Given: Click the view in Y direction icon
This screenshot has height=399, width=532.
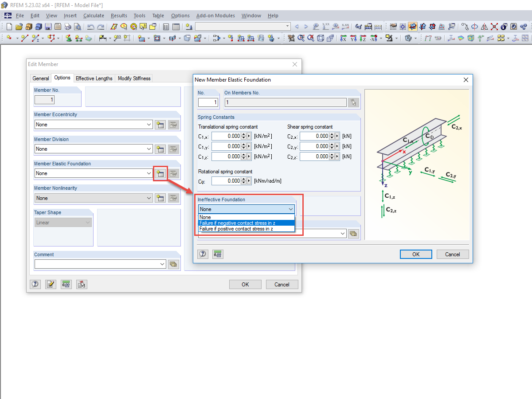Looking at the screenshot, I should coord(353,39).
